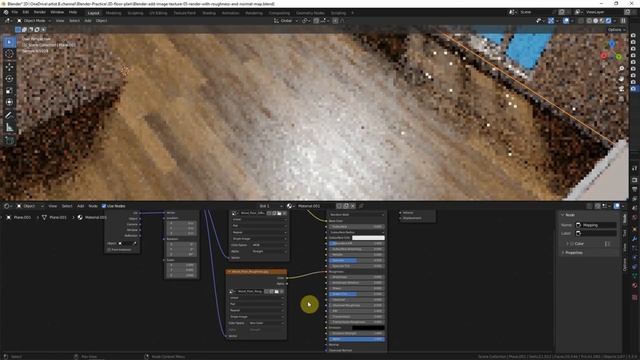Toggle viewport gizmos button

click(551, 20)
